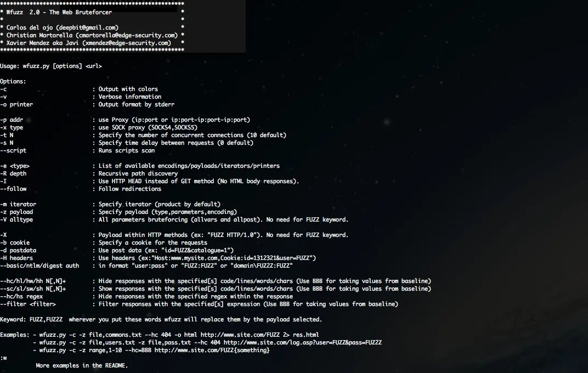
Task: Click the ':w' prompt line
Action: pos(3,358)
